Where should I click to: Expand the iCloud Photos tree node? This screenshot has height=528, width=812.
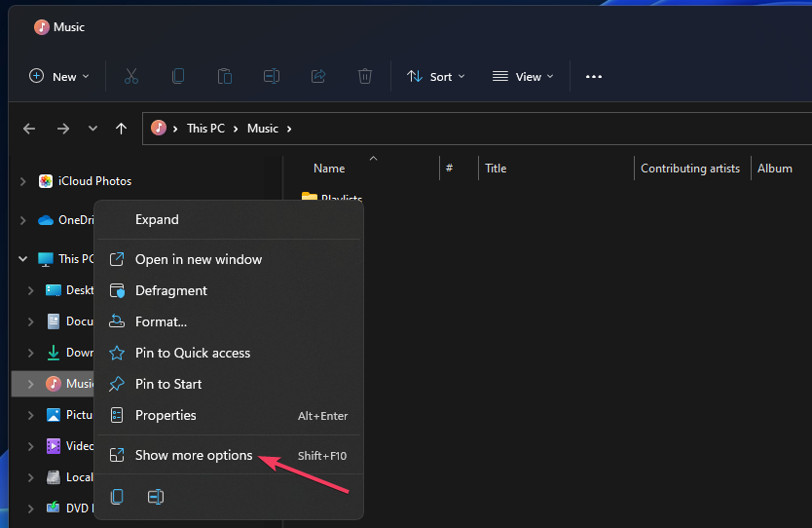[x=23, y=181]
